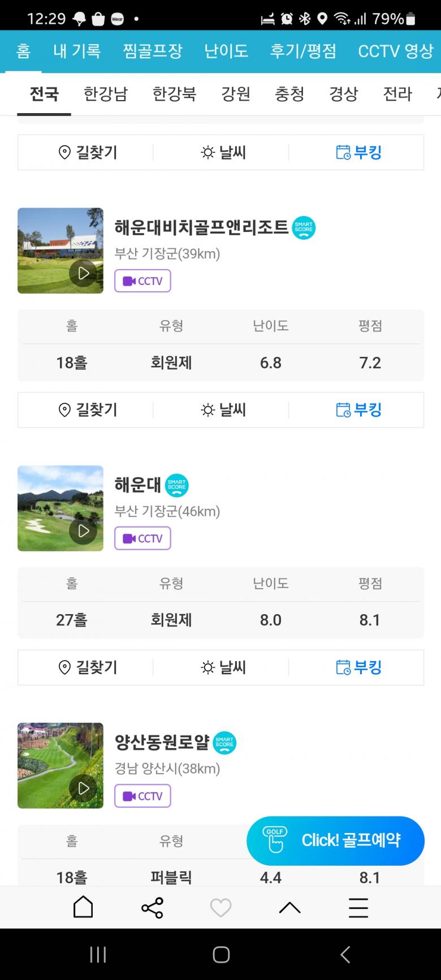Switch to the 난이도 menu tab
This screenshot has width=441, height=980.
(226, 51)
